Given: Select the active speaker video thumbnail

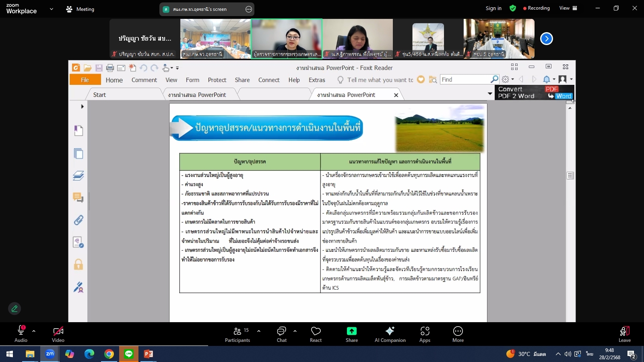Looking at the screenshot, I should tap(287, 39).
